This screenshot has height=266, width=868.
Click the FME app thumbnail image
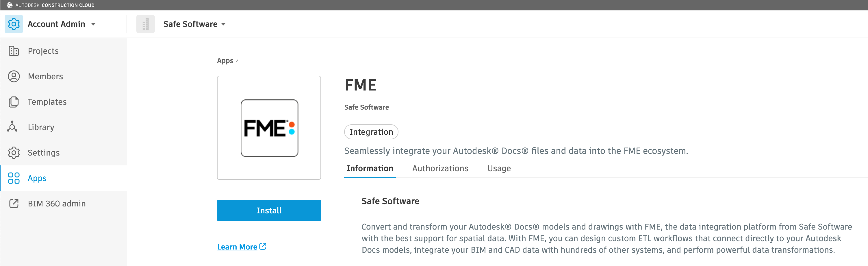click(x=268, y=128)
